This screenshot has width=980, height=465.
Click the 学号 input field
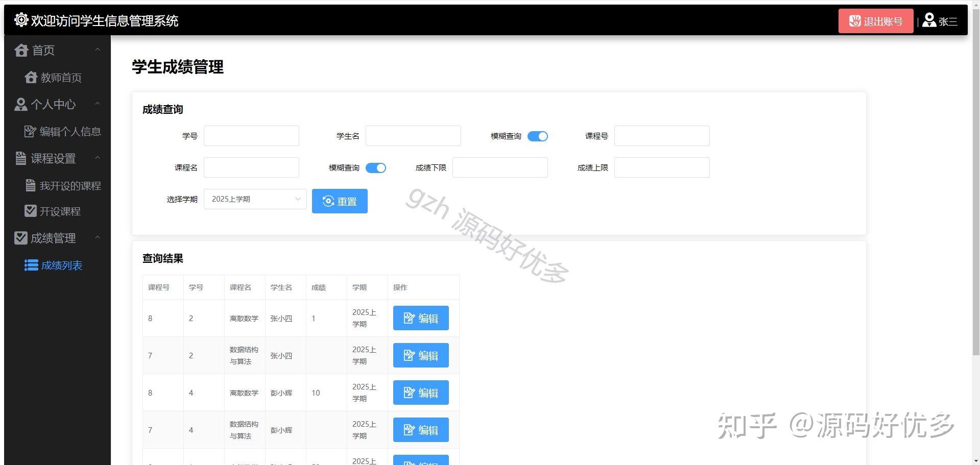click(x=251, y=136)
